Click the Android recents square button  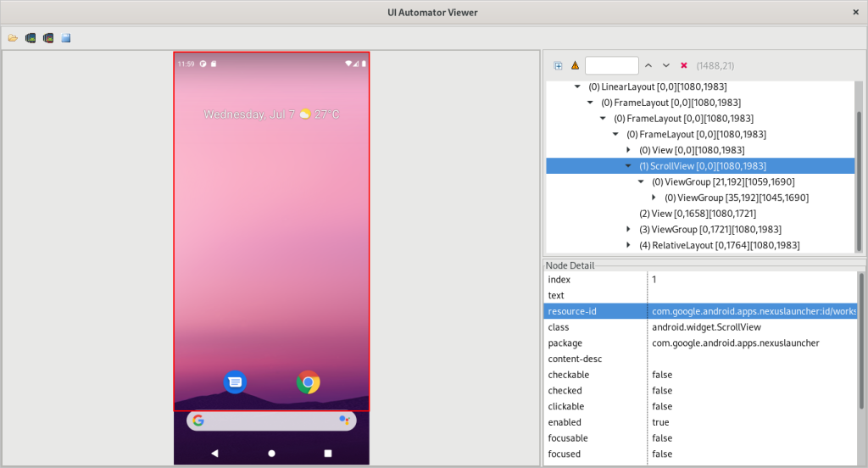pyautogui.click(x=328, y=453)
